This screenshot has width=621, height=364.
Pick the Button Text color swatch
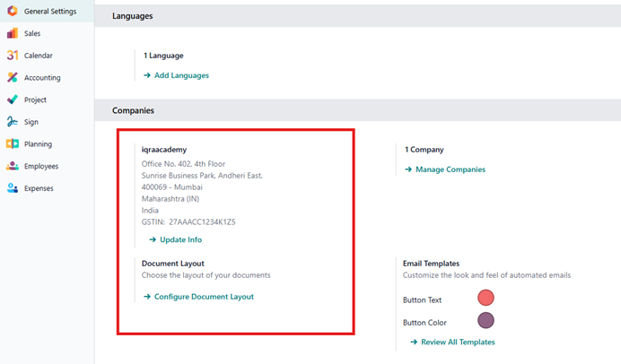[x=485, y=299]
